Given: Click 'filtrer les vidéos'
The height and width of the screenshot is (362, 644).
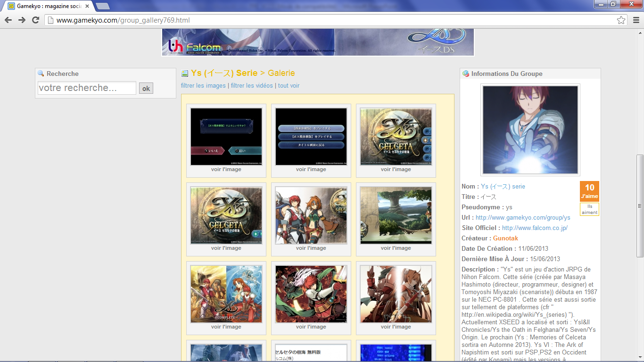Looking at the screenshot, I should click(252, 86).
